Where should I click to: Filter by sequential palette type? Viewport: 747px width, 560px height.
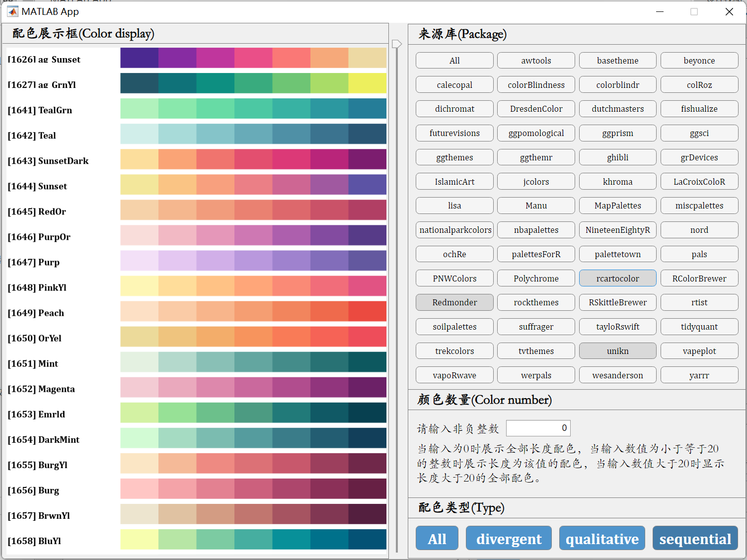(695, 538)
